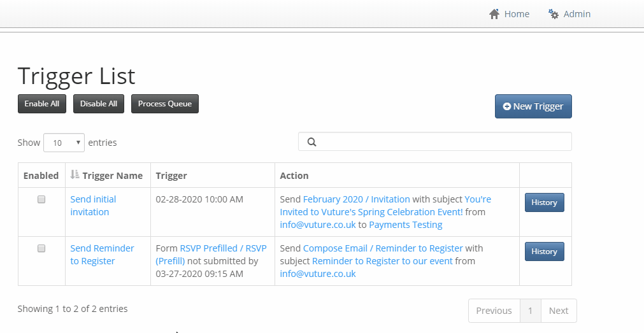Image resolution: width=644 pixels, height=333 pixels.
Task: Enable the Send Reminder to Register checkbox
Action: pos(41,248)
